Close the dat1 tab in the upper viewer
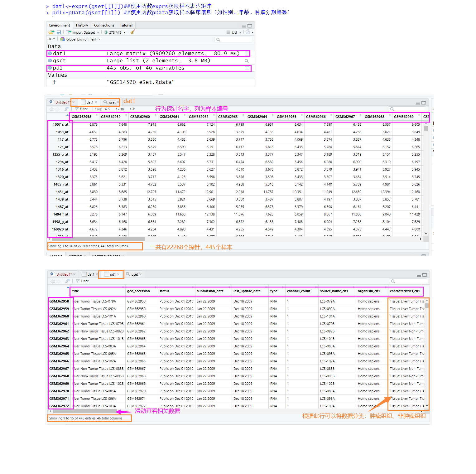The height and width of the screenshot is (474, 476). tap(96, 102)
